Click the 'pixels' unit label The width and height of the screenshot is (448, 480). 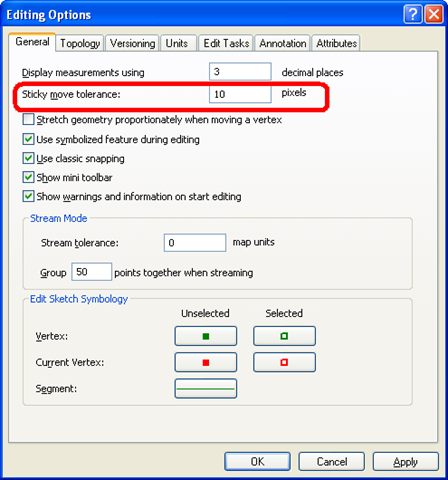pyautogui.click(x=294, y=93)
